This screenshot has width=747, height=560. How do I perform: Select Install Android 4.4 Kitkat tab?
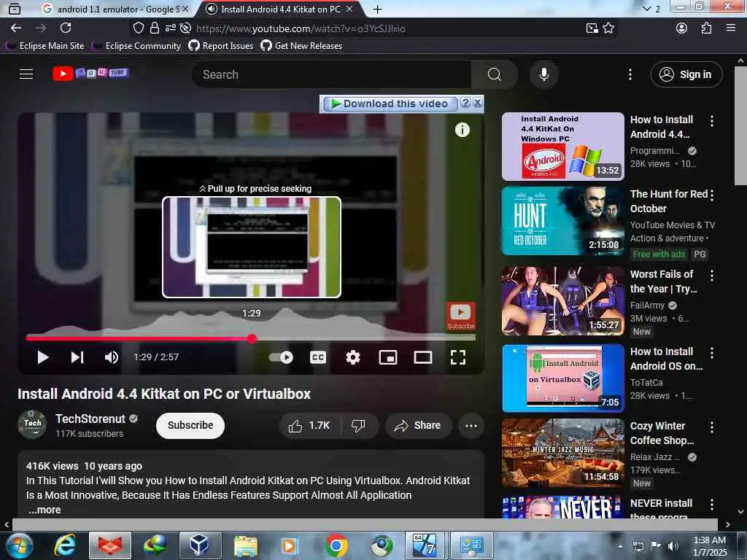281,9
